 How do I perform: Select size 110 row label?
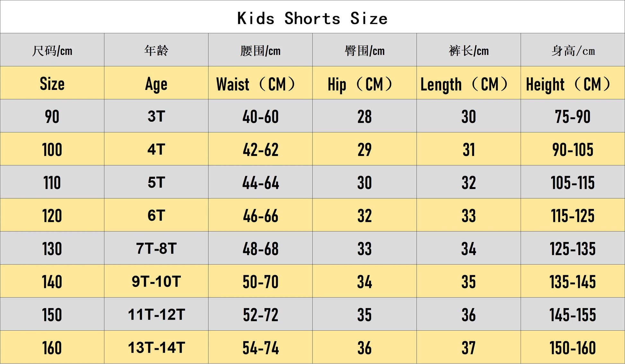click(52, 182)
